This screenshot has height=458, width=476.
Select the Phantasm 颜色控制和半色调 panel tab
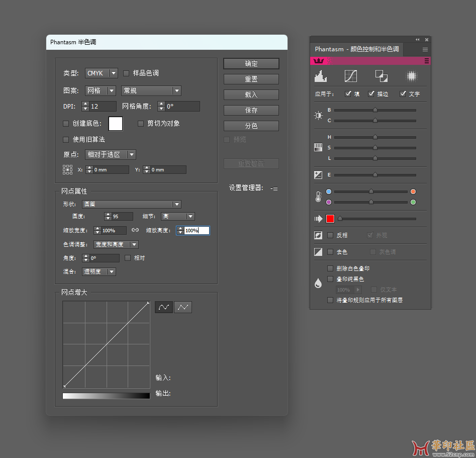(357, 49)
